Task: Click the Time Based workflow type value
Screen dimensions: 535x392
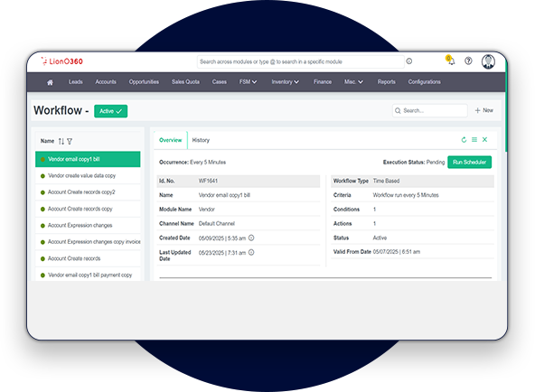Action: 386,181
